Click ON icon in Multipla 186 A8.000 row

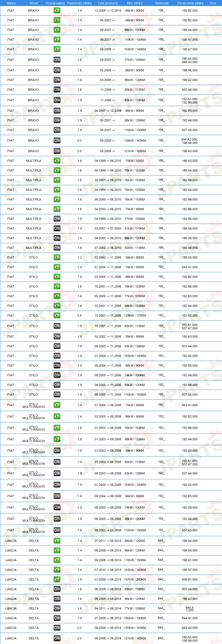[x=57, y=248]
